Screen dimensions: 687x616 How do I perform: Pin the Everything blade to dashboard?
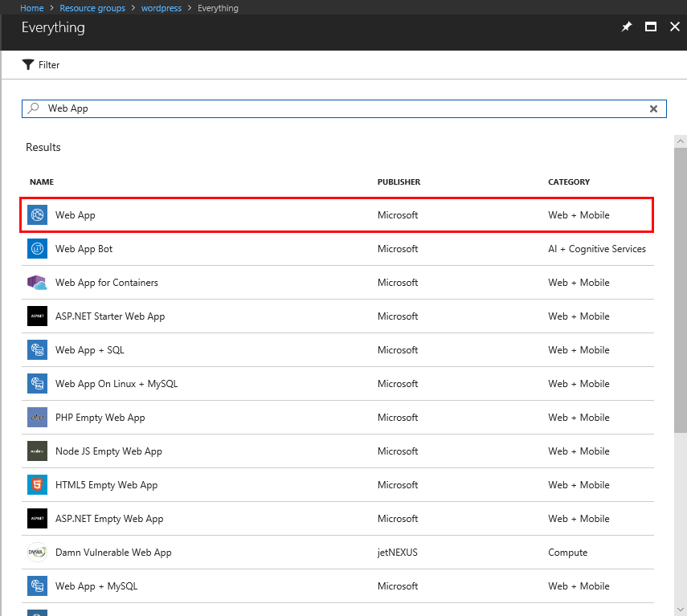tap(627, 27)
